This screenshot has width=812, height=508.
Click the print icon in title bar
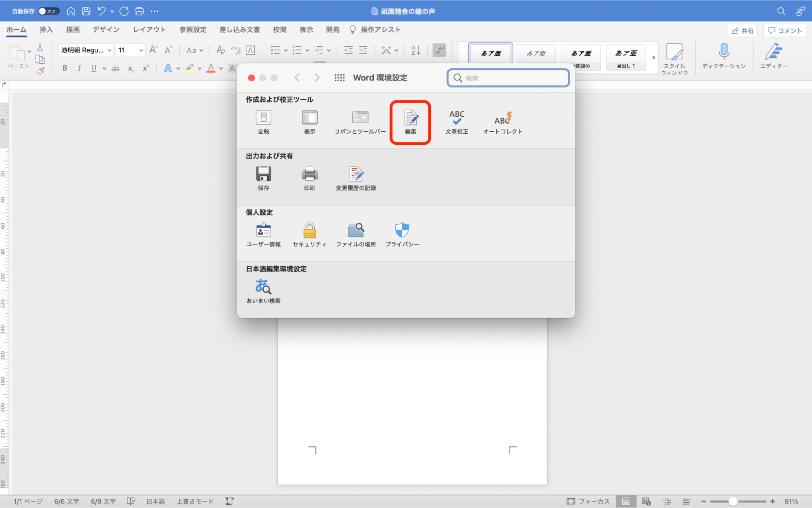click(139, 11)
